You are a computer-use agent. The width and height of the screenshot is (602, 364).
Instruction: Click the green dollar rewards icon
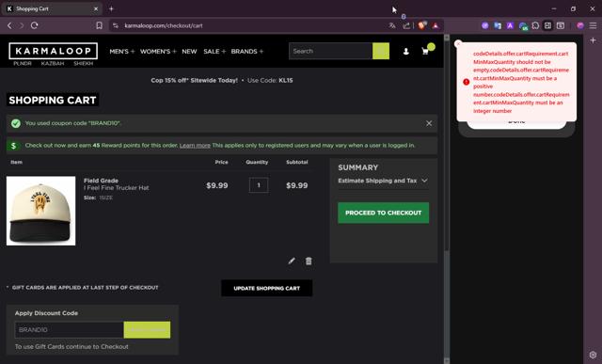click(13, 146)
